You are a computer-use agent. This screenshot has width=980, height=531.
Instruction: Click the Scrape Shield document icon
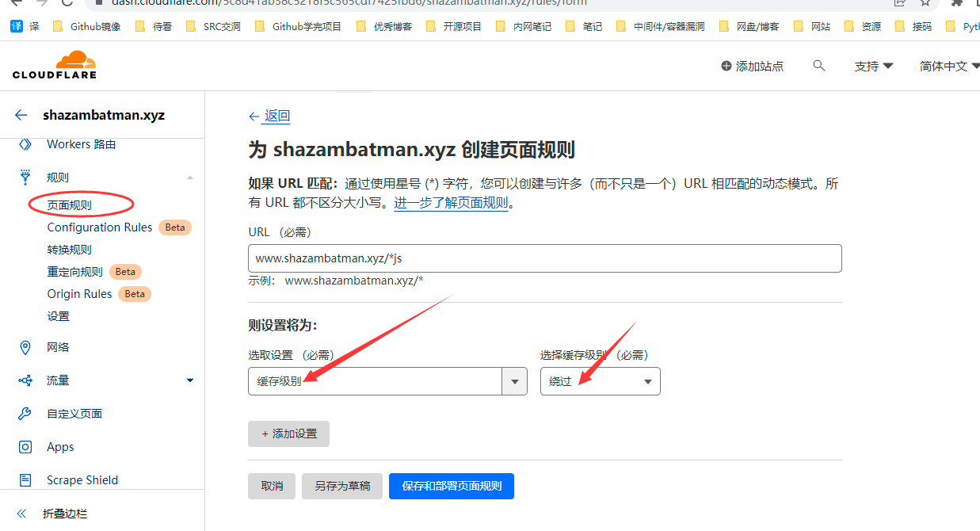pos(25,480)
